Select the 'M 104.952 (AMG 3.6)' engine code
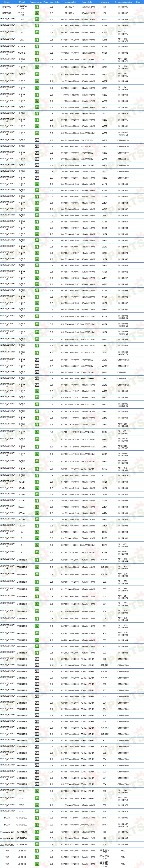The width and height of the screenshot is (144, 868). 123,825
